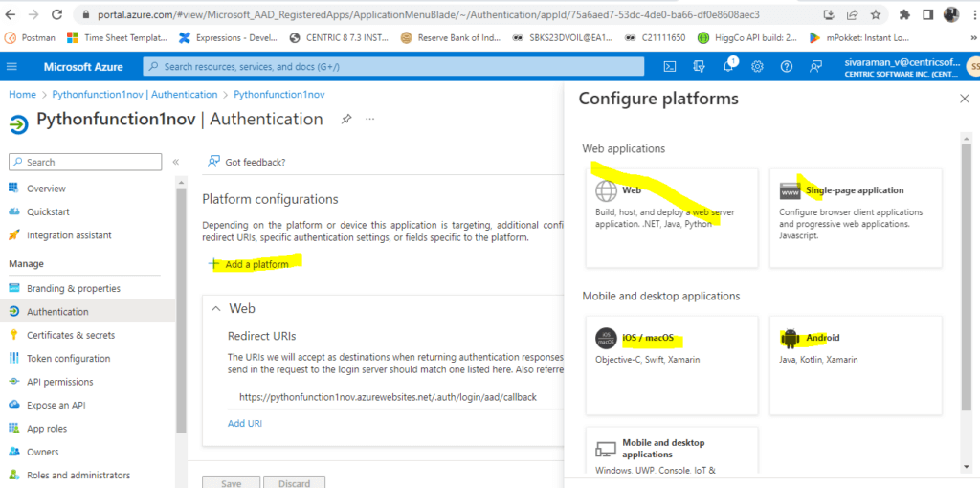The height and width of the screenshot is (488, 980).
Task: Open the Directories and subscriptions filter icon
Action: pos(700,67)
